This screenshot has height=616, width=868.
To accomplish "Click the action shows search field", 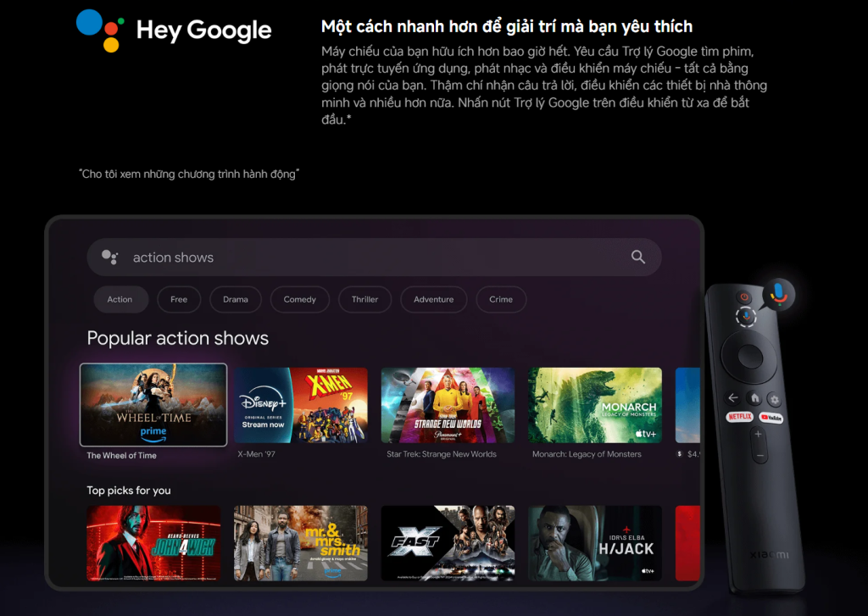I will 373,258.
